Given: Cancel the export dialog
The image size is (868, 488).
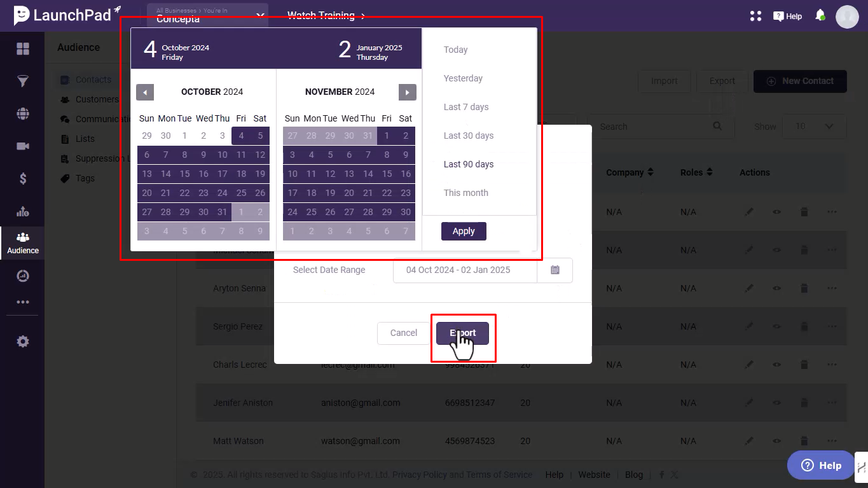Looking at the screenshot, I should click(404, 333).
